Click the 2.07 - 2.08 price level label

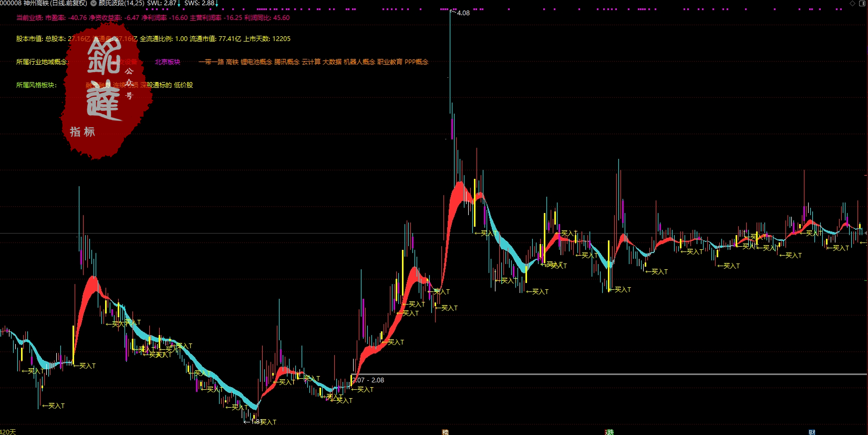click(x=368, y=380)
